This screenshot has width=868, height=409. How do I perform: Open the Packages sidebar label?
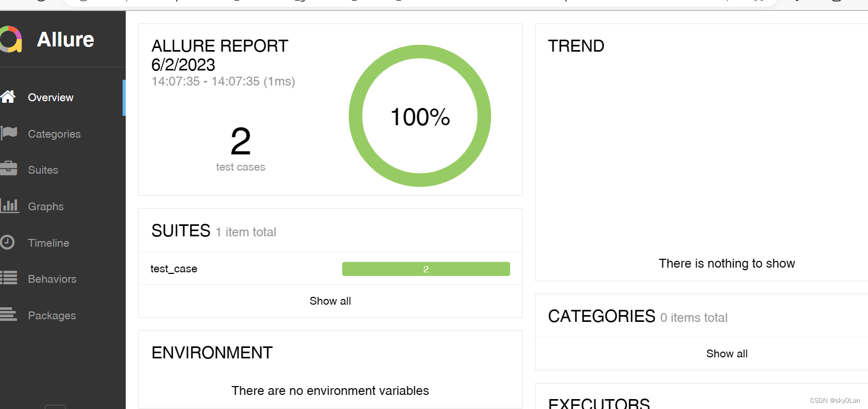(52, 316)
